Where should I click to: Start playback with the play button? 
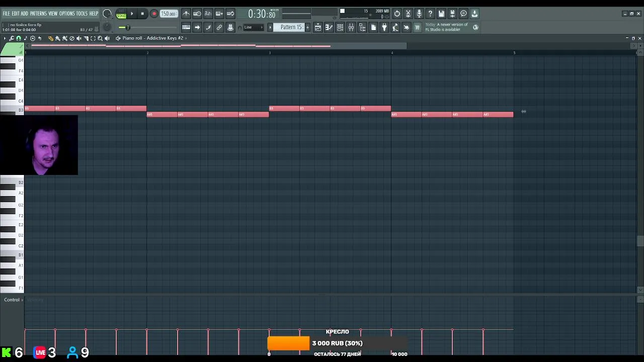point(132,14)
